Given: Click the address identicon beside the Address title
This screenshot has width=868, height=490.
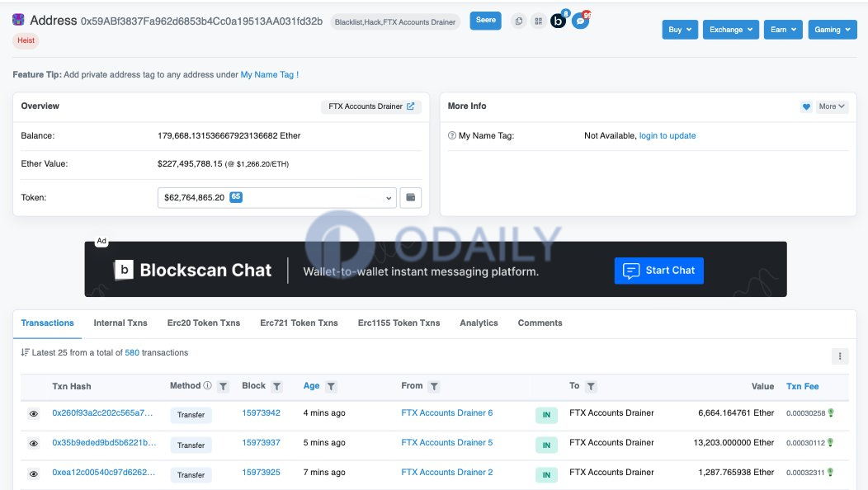Looking at the screenshot, I should click(18, 20).
